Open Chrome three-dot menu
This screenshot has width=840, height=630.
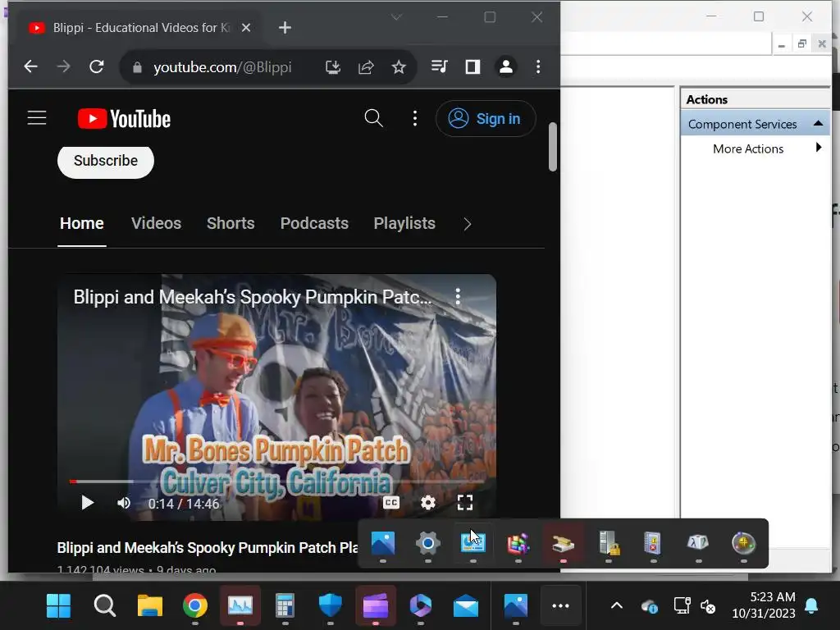(x=538, y=66)
